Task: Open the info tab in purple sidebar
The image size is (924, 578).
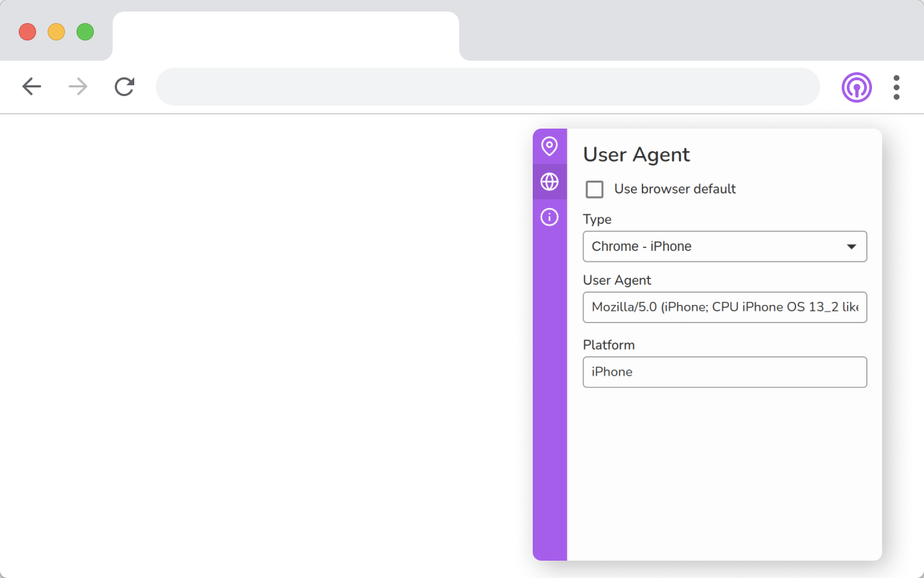Action: click(549, 217)
